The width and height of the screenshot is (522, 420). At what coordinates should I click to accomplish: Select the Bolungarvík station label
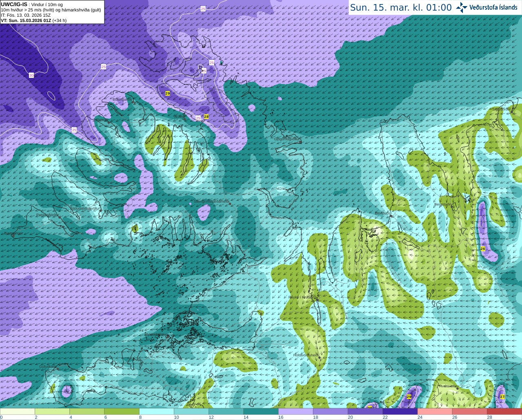(x=122, y=99)
